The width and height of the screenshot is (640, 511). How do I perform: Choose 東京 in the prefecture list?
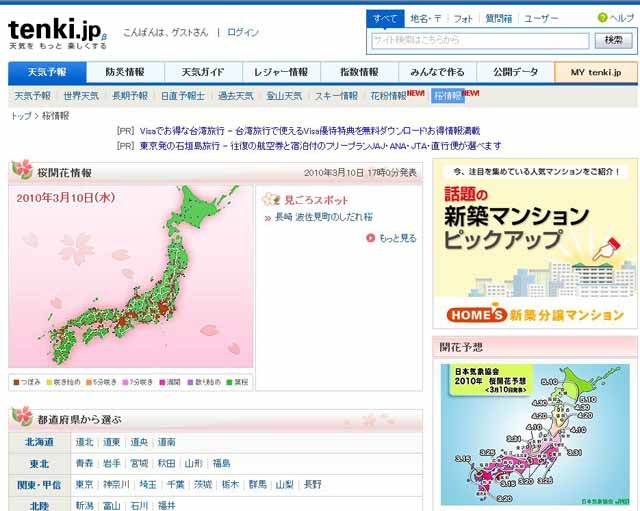coord(85,485)
